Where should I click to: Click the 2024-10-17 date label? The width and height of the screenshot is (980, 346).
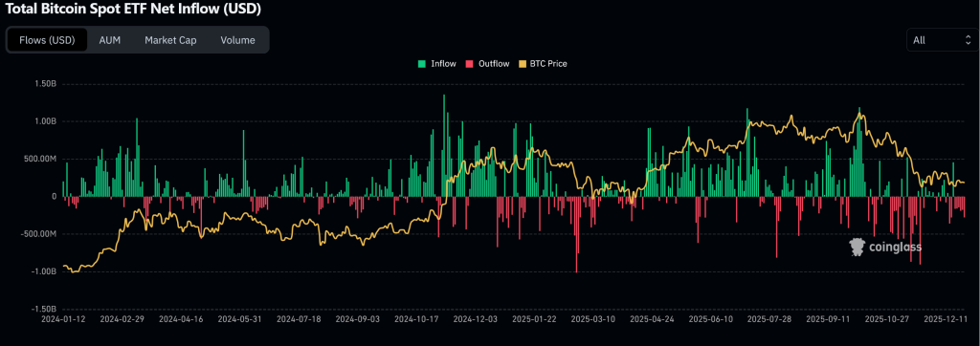coord(415,318)
